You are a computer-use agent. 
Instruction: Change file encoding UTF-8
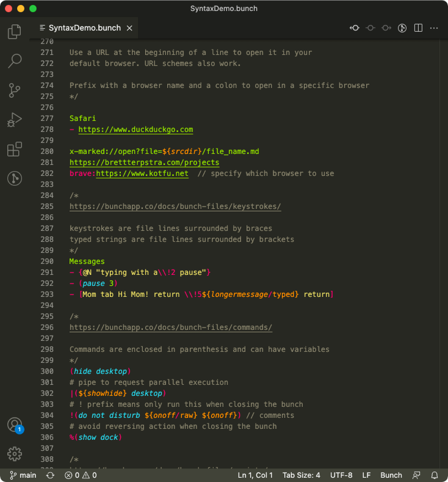click(x=341, y=475)
